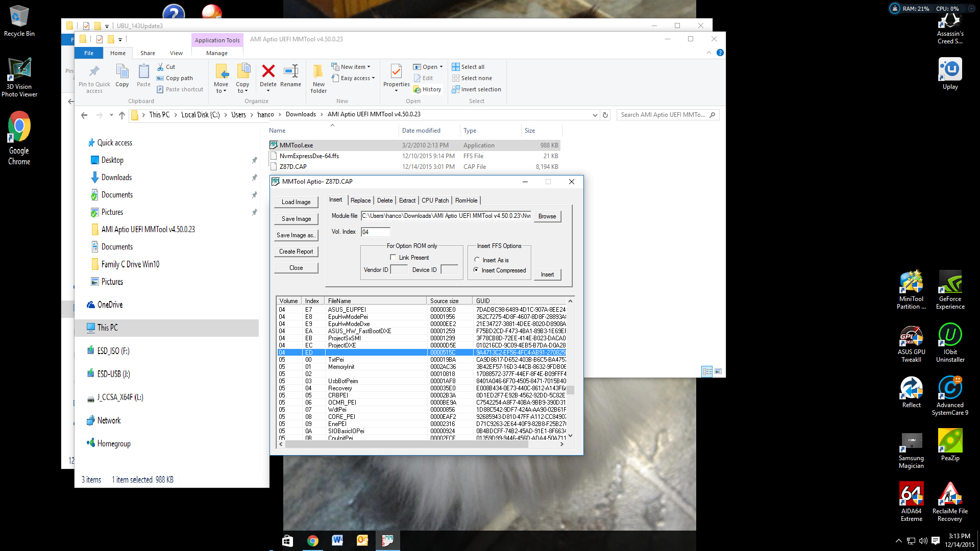Open the Quick Access Toolbar customize dropdown
The image size is (980, 551).
pyautogui.click(x=120, y=39)
